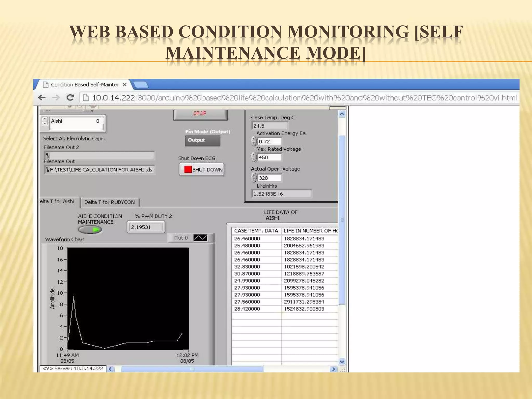Click the Filename Out path field
The image size is (532, 399).
click(99, 170)
